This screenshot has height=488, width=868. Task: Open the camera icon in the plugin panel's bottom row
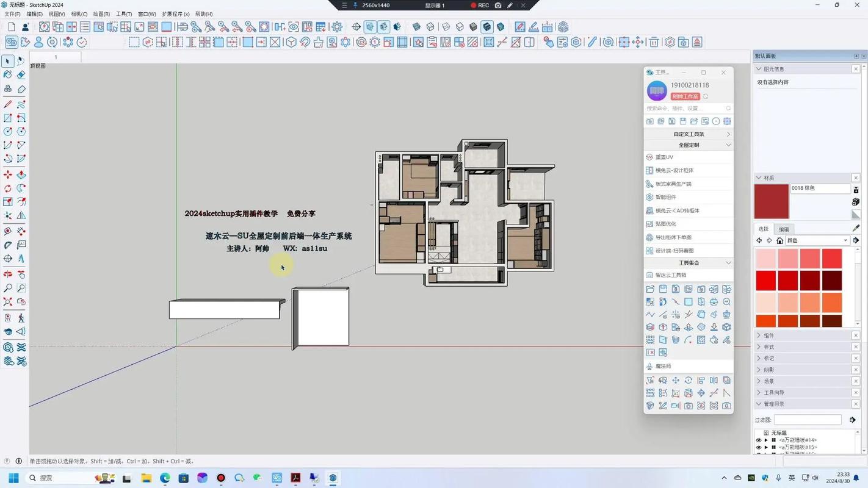[689, 406]
